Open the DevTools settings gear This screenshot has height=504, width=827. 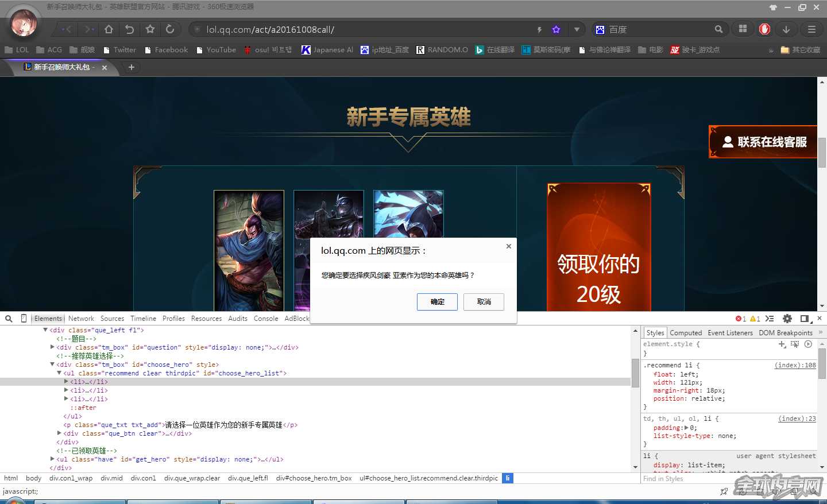click(787, 319)
